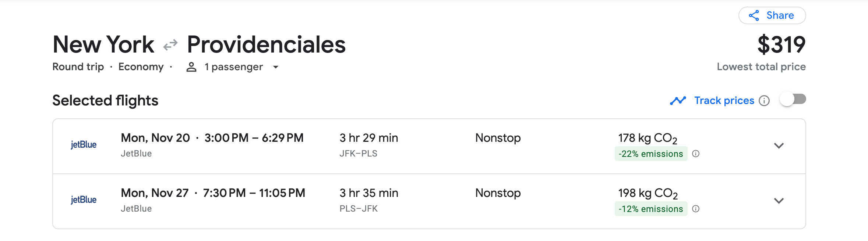Click the -22% emissions badge
The width and height of the screenshot is (868, 241).
coord(650,154)
